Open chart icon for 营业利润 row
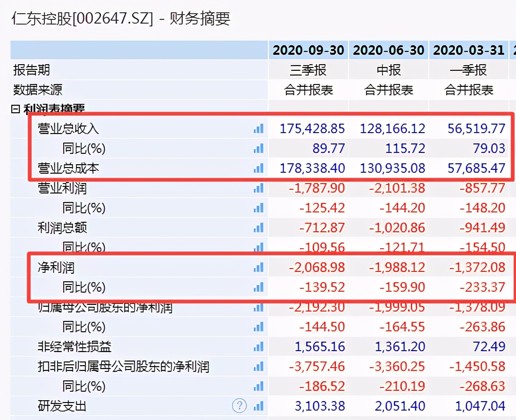This screenshot has width=516, height=420. tap(258, 188)
